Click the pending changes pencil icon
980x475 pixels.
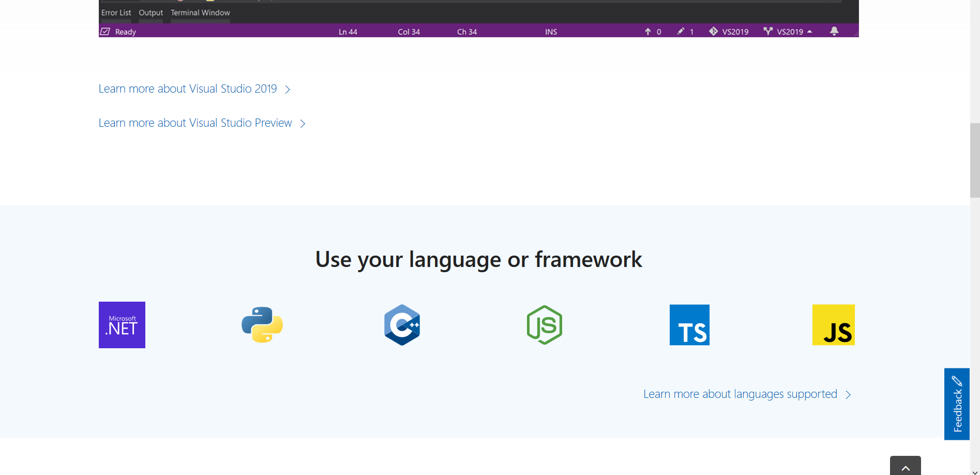pos(681,31)
